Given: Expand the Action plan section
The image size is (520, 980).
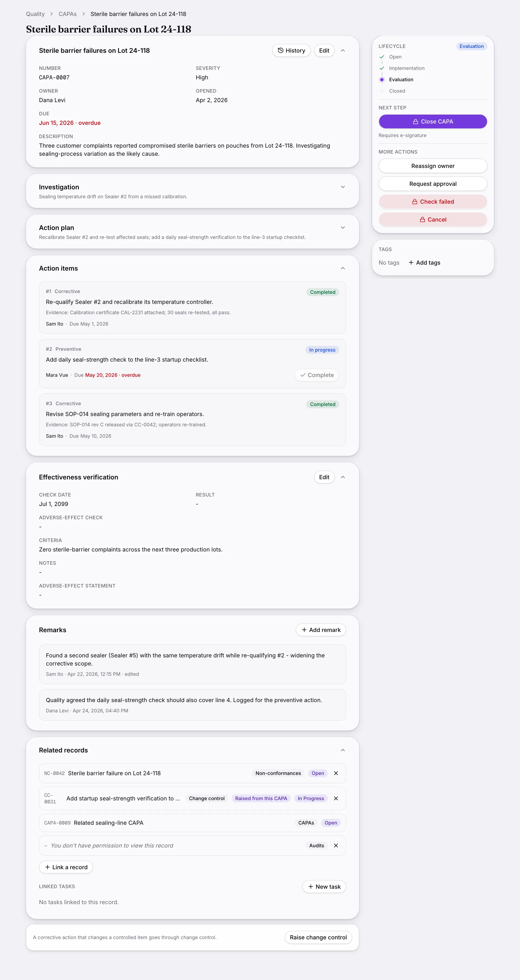Looking at the screenshot, I should (343, 228).
